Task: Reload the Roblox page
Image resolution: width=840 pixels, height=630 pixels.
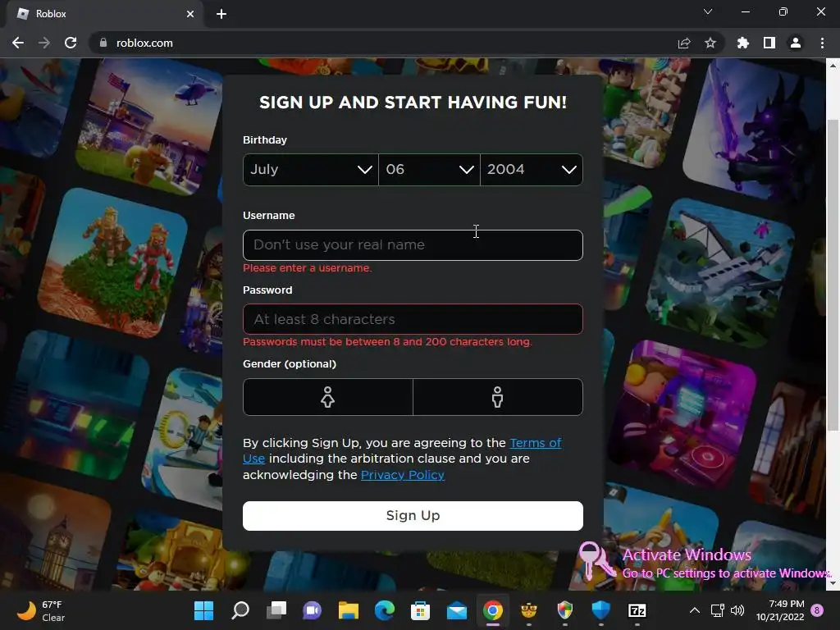Action: pos(71,43)
